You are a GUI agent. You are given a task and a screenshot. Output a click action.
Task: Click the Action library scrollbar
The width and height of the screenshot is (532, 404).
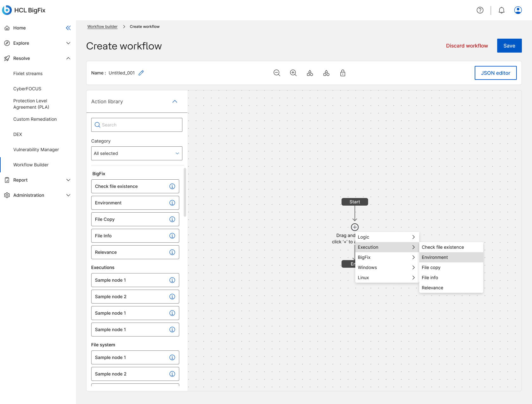[x=185, y=192]
